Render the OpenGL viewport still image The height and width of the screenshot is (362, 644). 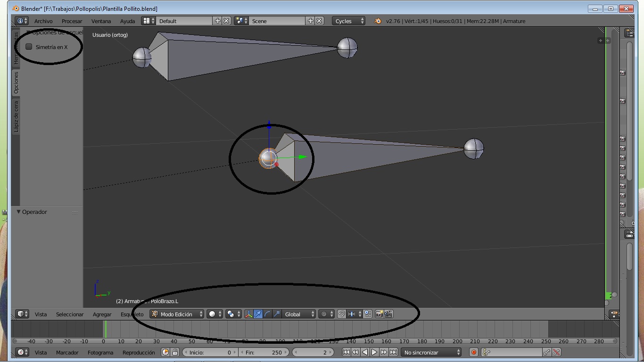[379, 314]
